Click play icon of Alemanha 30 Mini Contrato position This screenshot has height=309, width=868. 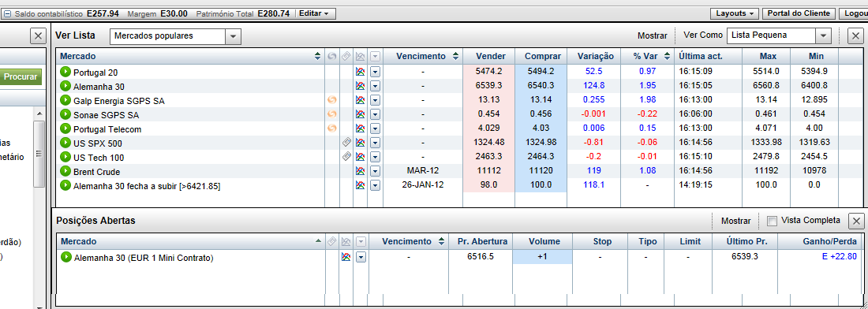click(x=66, y=257)
